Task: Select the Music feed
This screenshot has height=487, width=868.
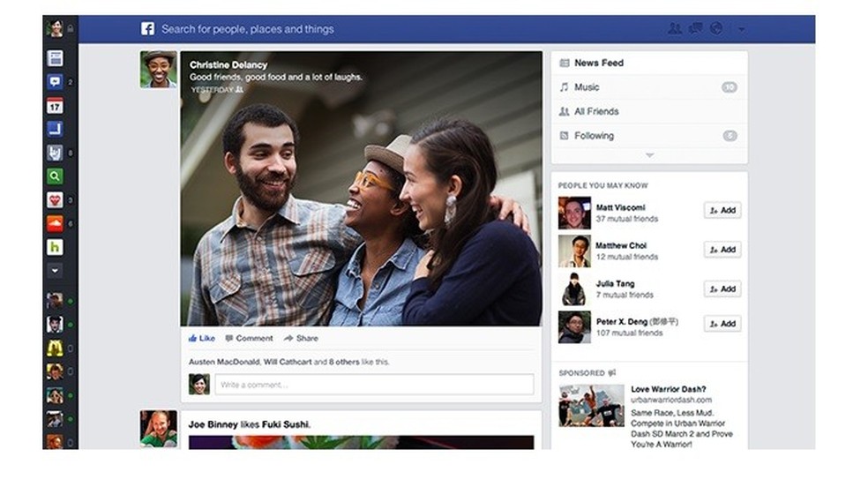Action: [649, 87]
